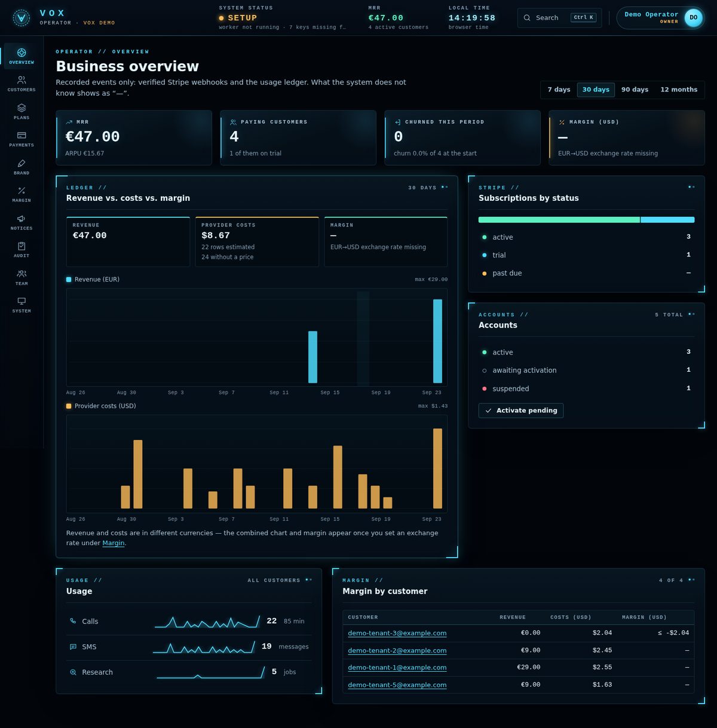Click into the Search field
This screenshot has width=717, height=728.
[x=559, y=18]
